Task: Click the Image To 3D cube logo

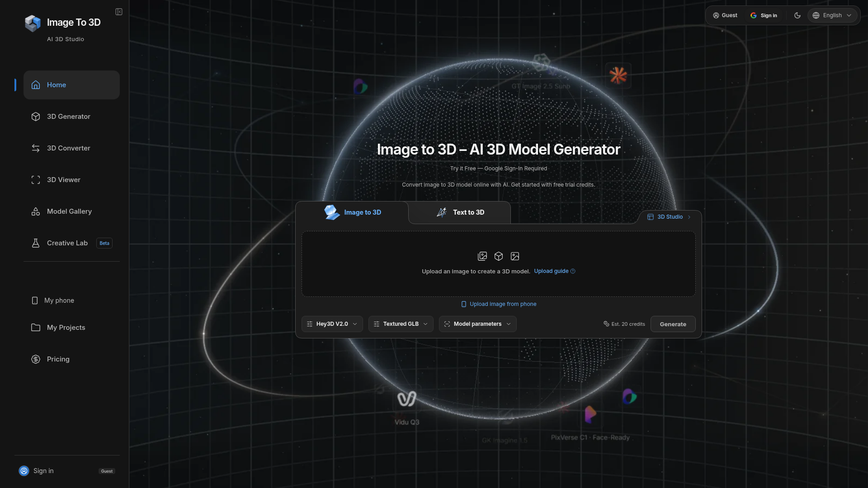Action: tap(33, 23)
